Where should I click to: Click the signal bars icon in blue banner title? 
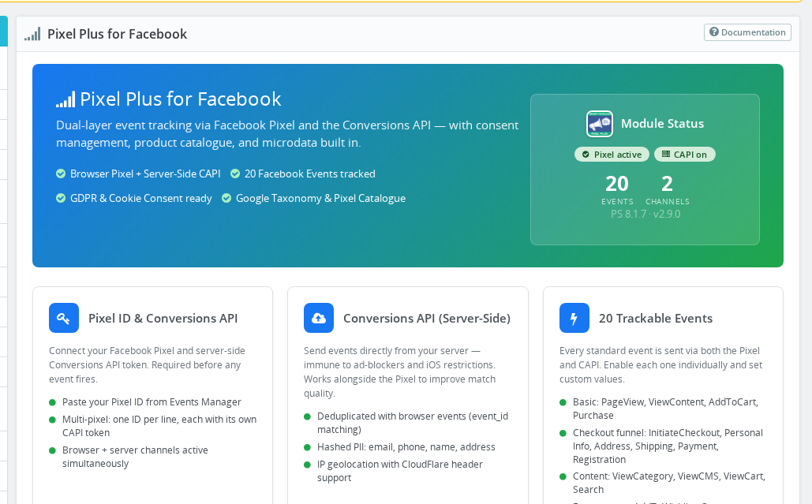65,99
